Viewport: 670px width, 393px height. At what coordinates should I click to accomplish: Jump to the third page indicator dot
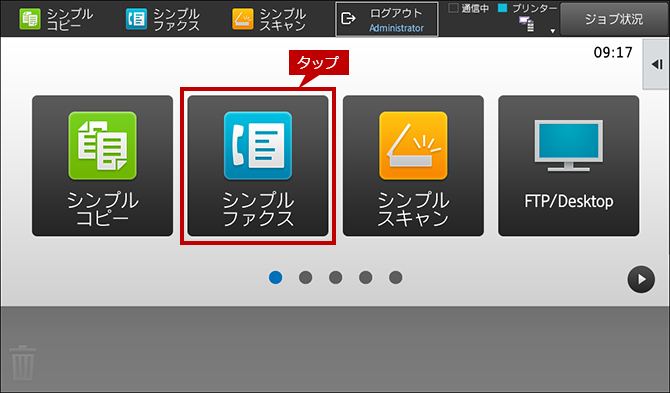pos(335,277)
